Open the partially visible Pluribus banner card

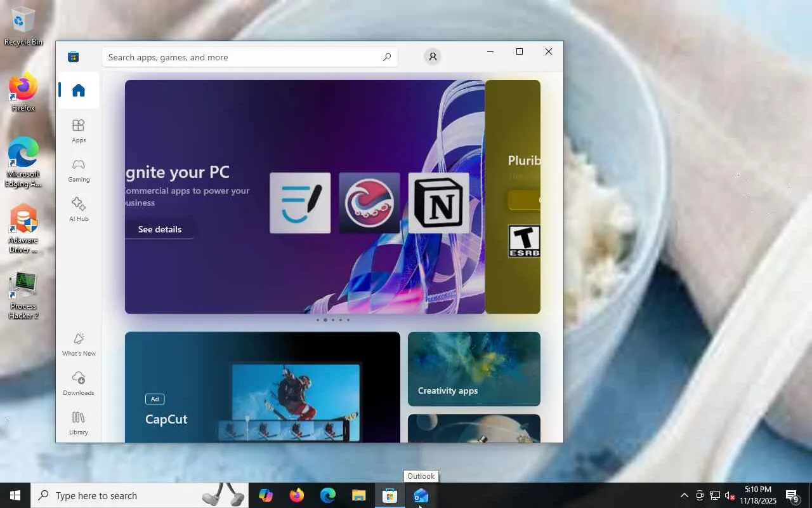click(513, 197)
